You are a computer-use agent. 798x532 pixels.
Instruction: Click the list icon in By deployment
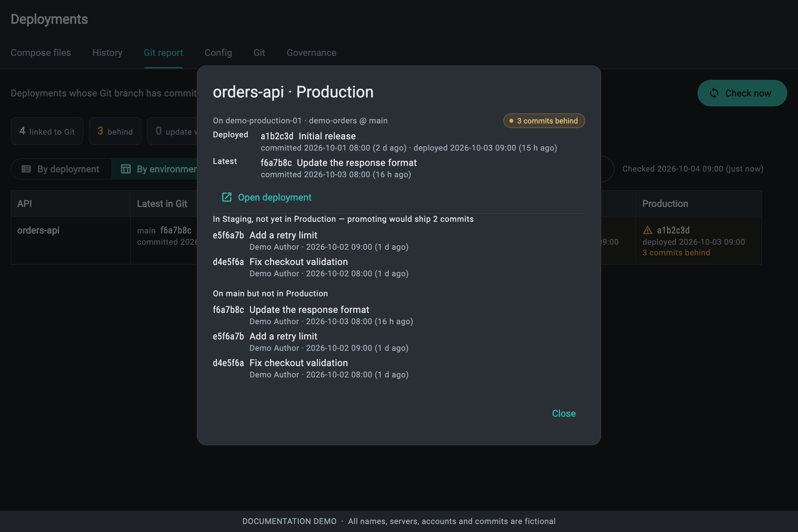[x=26, y=169]
